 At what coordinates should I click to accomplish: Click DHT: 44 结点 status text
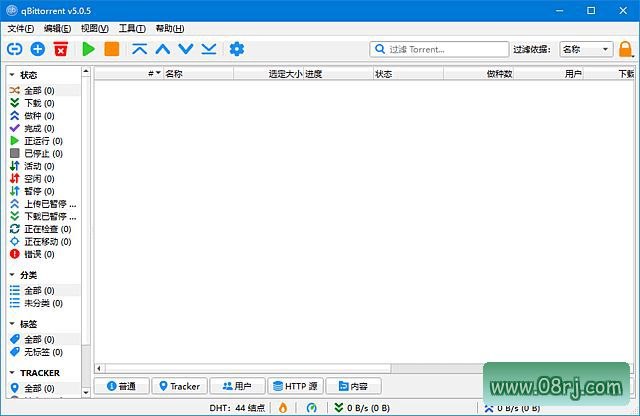pyautogui.click(x=237, y=407)
